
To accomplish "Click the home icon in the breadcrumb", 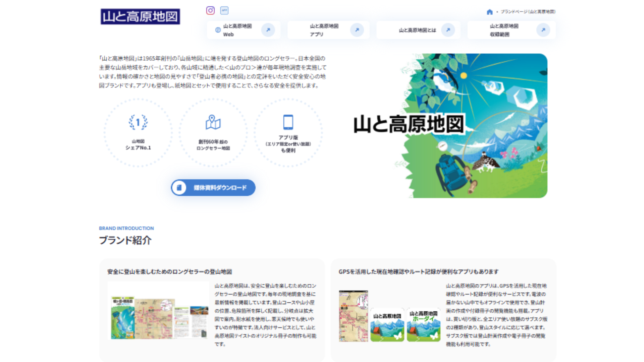I will tap(488, 11).
